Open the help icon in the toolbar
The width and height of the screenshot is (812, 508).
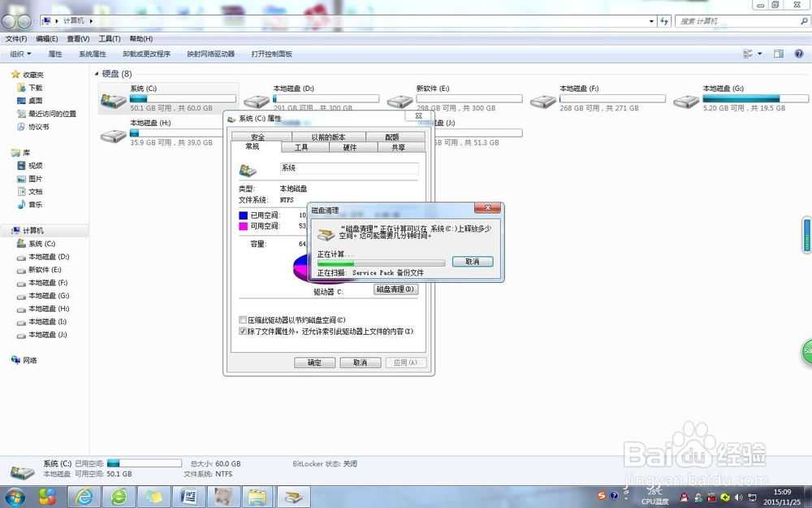point(799,54)
